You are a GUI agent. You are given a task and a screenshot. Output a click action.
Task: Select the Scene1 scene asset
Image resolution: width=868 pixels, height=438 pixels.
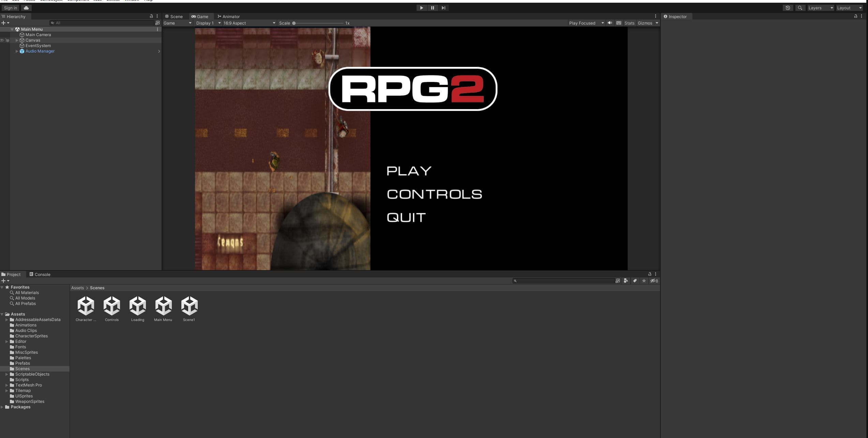pyautogui.click(x=189, y=308)
